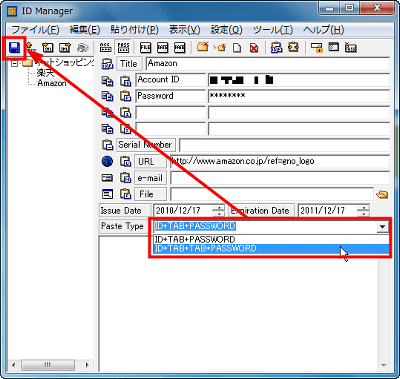This screenshot has height=379, width=400.
Task: Click the Expiration Date field 2011/12/17
Action: [x=328, y=211]
